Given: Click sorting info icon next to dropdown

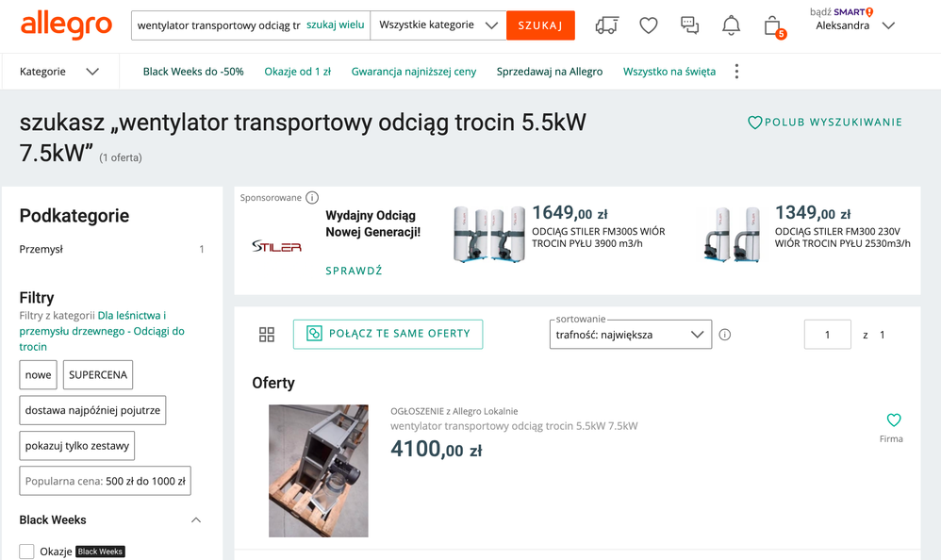Looking at the screenshot, I should (725, 335).
